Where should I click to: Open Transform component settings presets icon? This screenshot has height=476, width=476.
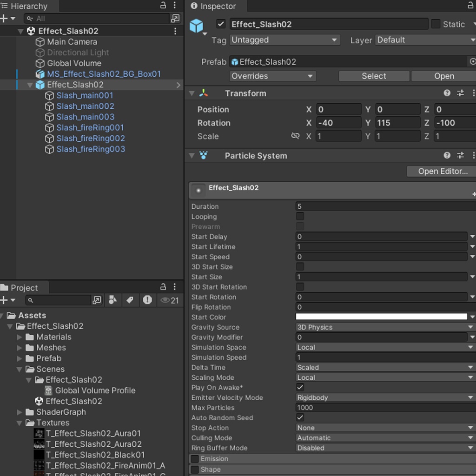pos(460,93)
